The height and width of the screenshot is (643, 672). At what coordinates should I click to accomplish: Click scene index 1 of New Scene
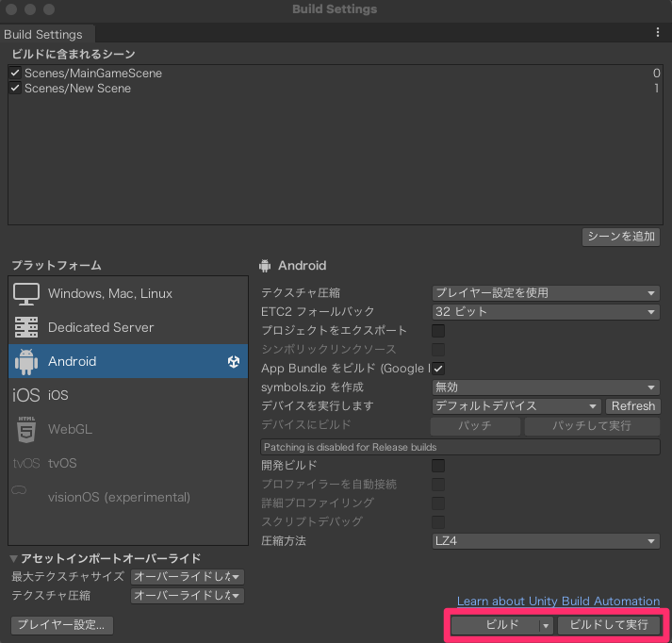[x=657, y=89]
